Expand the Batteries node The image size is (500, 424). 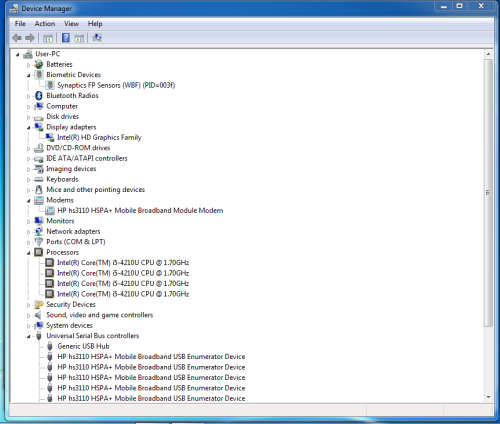click(x=29, y=65)
